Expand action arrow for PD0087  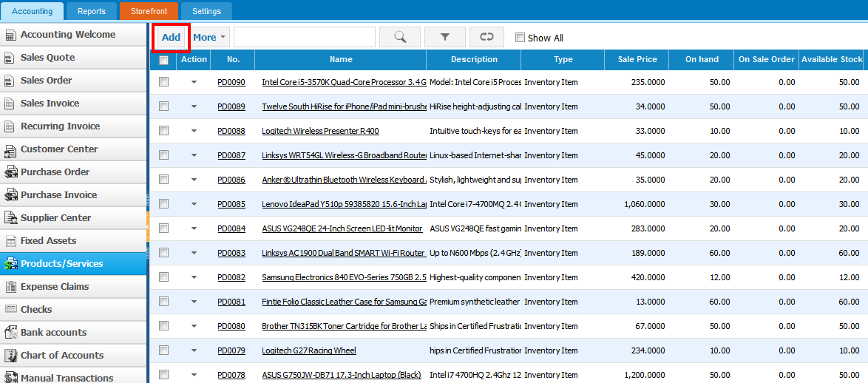(194, 155)
